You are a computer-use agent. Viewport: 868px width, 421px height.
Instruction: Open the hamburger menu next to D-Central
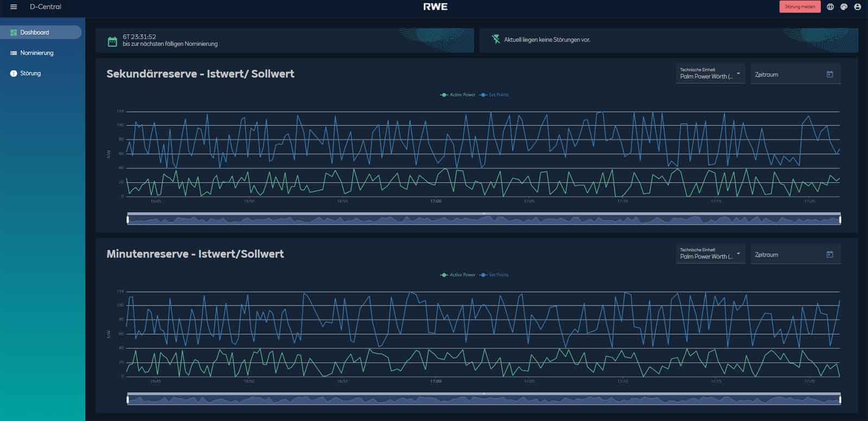(14, 7)
